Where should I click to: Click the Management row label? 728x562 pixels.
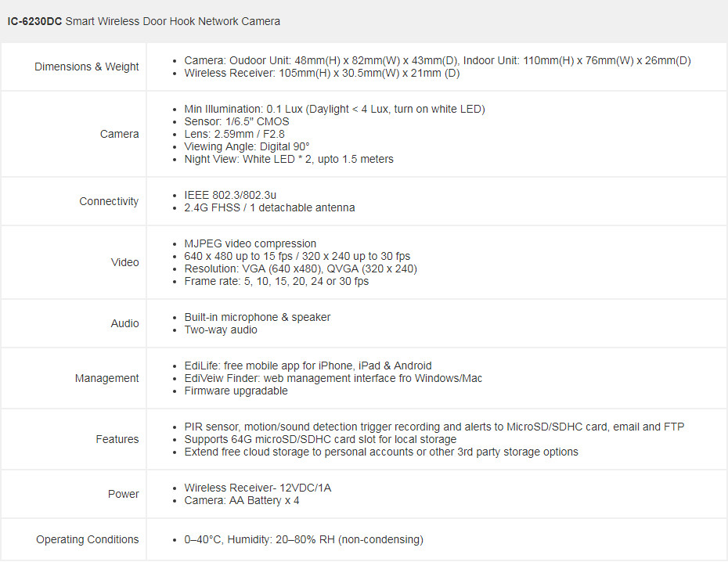[x=106, y=378]
